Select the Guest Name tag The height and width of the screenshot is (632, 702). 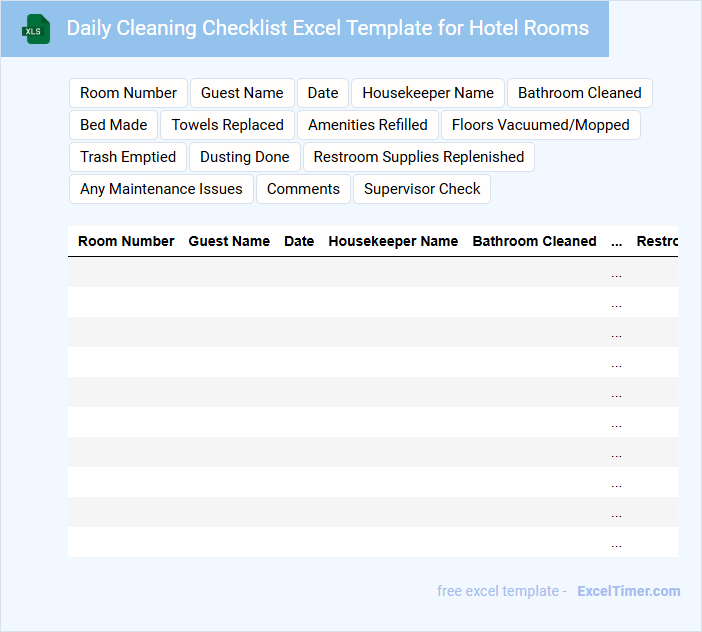coord(242,93)
